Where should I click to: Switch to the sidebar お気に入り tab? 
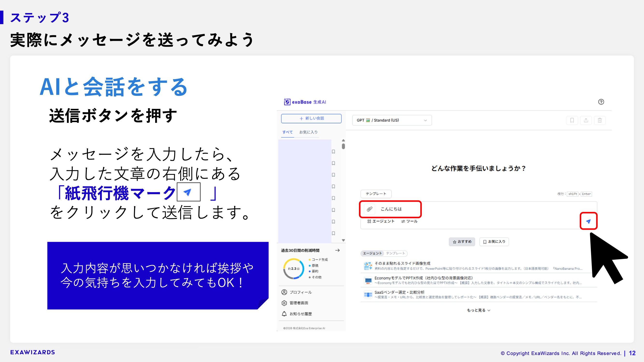click(x=308, y=132)
